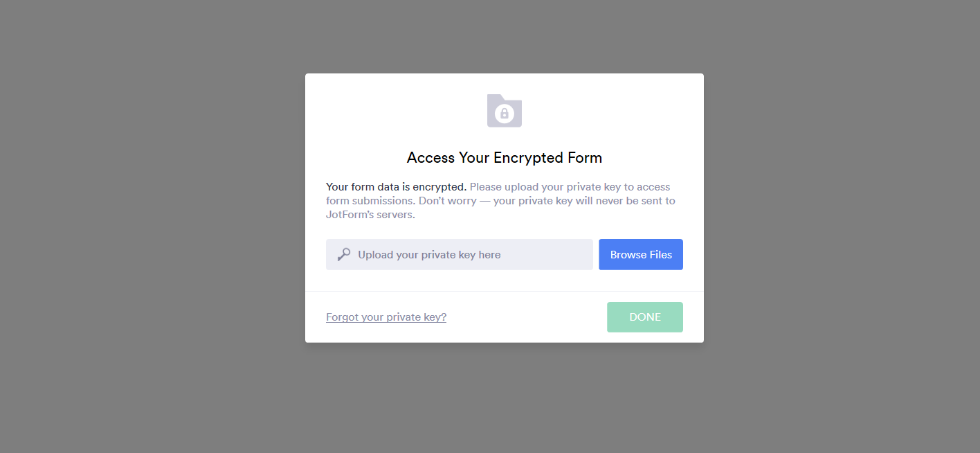Viewport: 980px width, 453px height.
Task: Click the Access Your Encrypted Form title
Action: (504, 157)
